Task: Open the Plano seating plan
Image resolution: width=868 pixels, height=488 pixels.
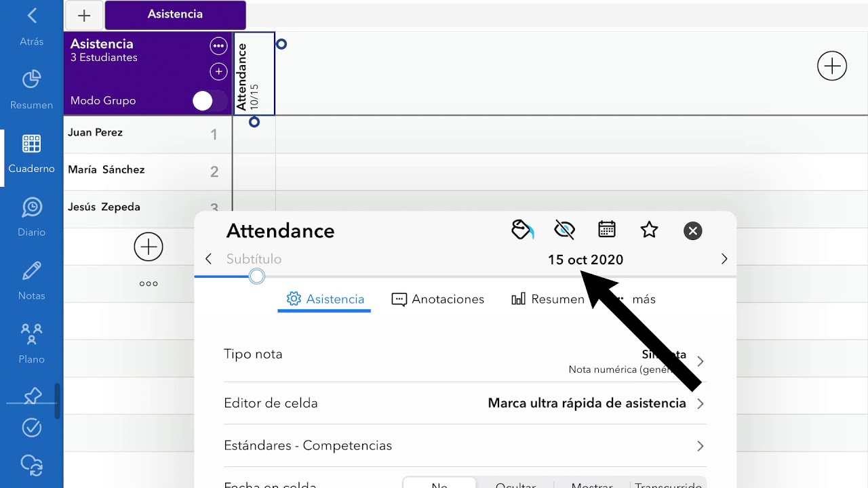Action: click(31, 344)
